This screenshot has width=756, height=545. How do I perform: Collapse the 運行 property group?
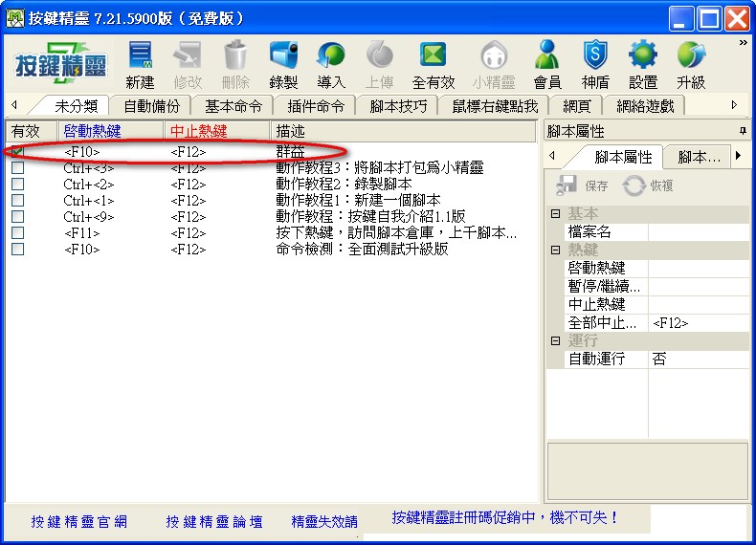tap(555, 340)
